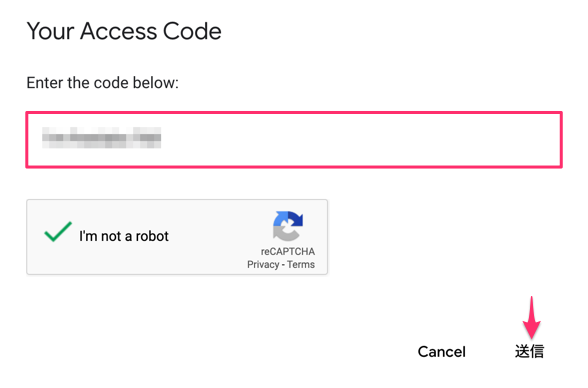Click the reCAPTCHA brand text under the logo

(288, 252)
